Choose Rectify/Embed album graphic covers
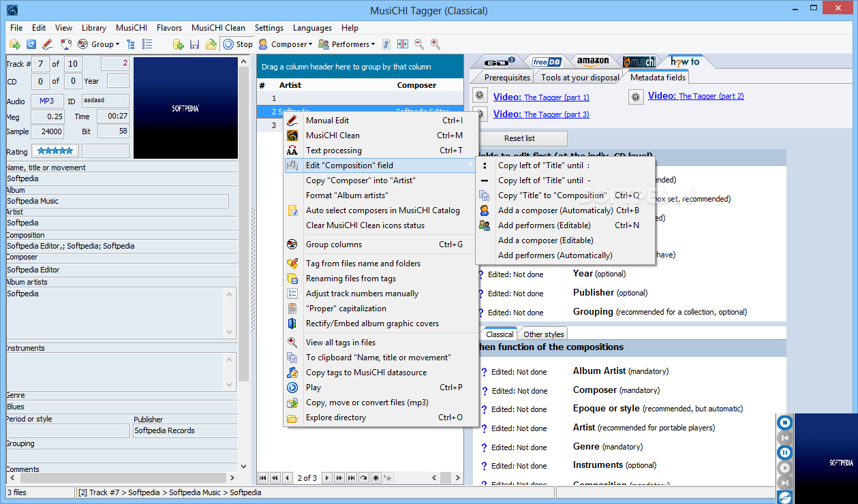The width and height of the screenshot is (858, 504). pos(380,324)
